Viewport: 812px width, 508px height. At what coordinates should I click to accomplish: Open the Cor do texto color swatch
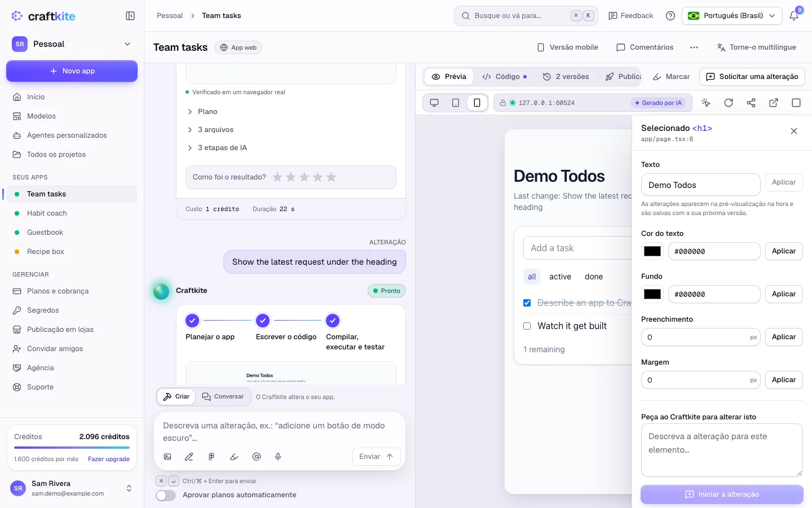(652, 251)
